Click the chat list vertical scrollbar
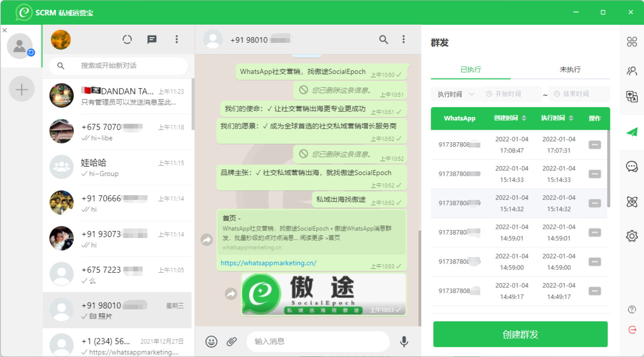The width and height of the screenshot is (644, 357). (193, 104)
